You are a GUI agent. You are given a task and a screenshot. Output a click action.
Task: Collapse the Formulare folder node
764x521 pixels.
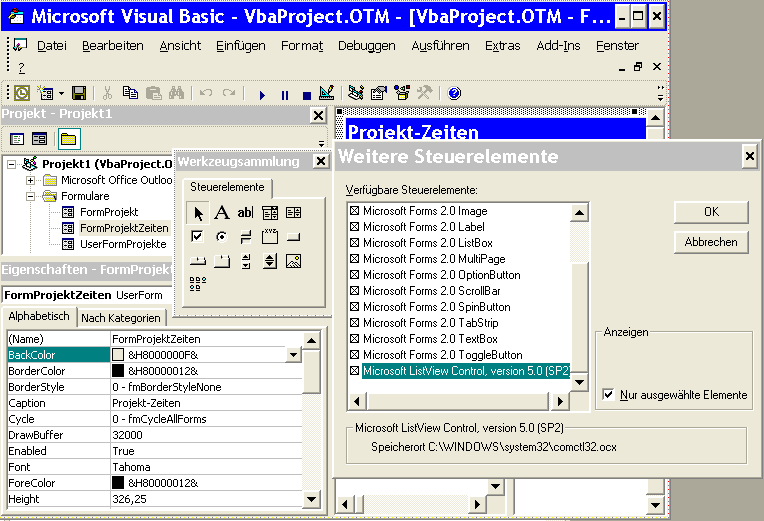click(31, 196)
